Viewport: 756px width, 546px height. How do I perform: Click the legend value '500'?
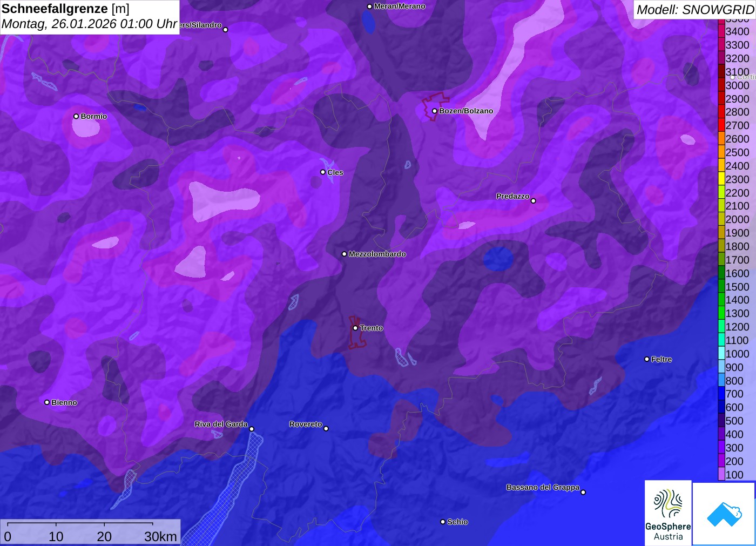[734, 421]
